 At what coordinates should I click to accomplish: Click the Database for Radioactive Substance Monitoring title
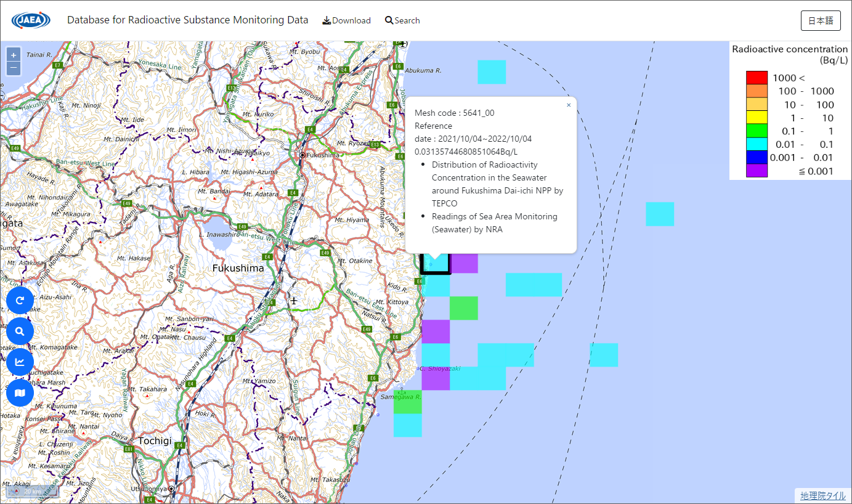pos(187,20)
